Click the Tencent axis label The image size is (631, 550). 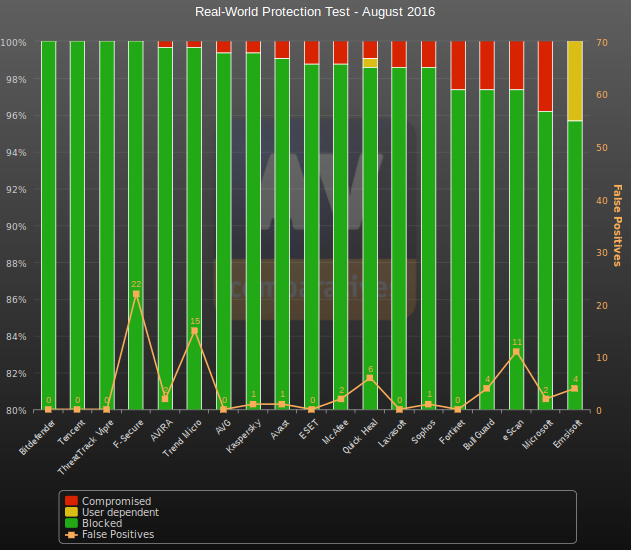pos(71,432)
